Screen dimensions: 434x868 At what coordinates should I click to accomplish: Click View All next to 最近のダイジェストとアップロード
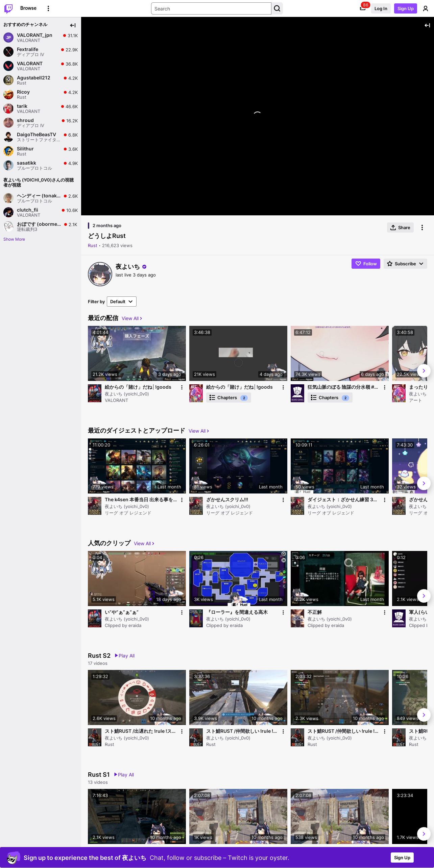199,431
